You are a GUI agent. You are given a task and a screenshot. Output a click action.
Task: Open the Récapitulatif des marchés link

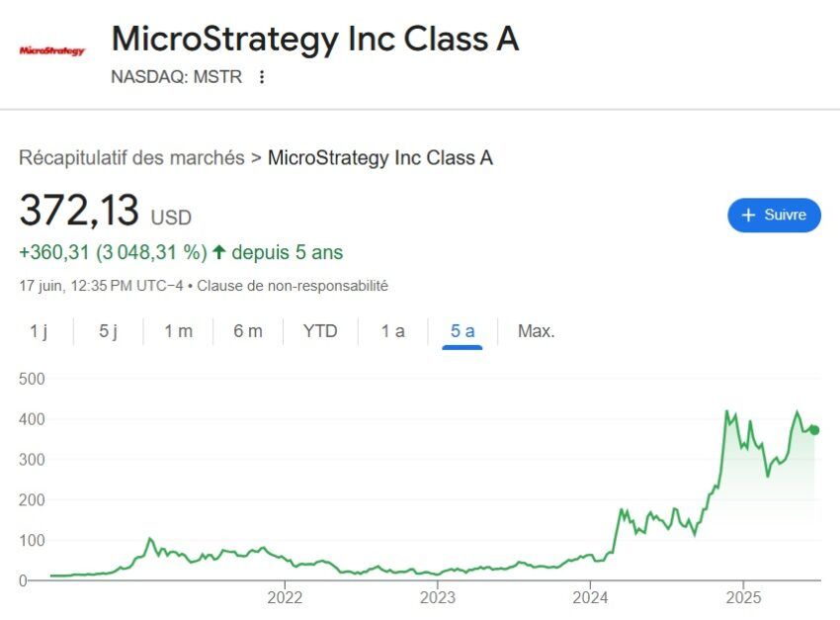pyautogui.click(x=131, y=157)
